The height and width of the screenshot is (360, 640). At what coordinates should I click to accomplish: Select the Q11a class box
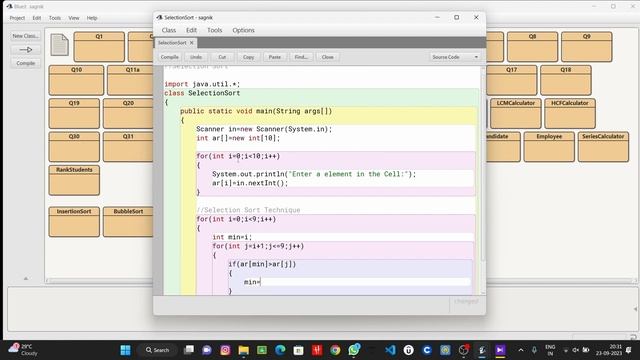[130, 80]
